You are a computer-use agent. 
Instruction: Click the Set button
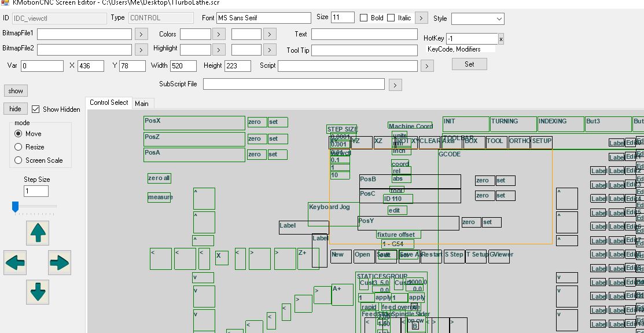(x=469, y=64)
